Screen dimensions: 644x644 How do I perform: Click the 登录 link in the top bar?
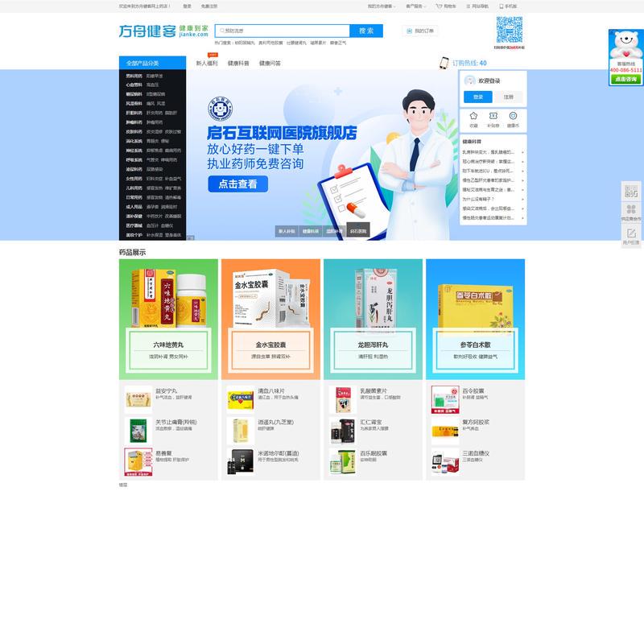point(187,6)
